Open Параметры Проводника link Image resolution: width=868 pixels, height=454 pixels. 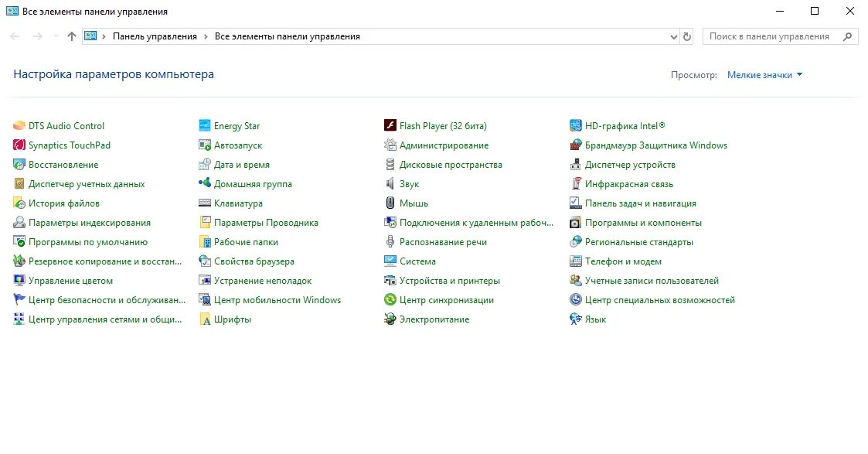(x=266, y=223)
